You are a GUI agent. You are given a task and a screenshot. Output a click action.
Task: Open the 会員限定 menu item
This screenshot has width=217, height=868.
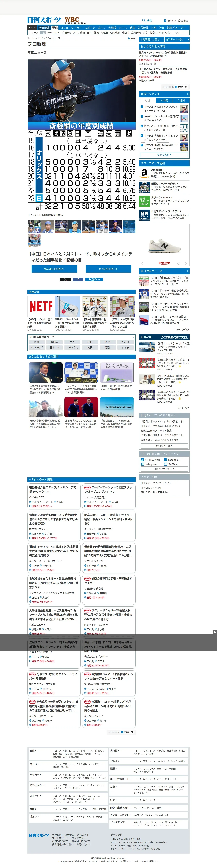click(44, 28)
